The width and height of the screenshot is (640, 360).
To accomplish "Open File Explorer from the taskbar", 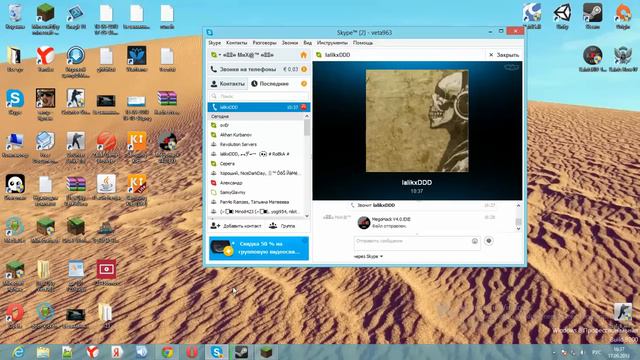I will pos(43,352).
